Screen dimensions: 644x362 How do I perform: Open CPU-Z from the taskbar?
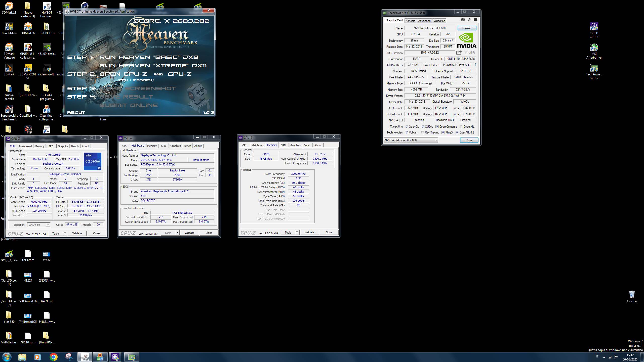115,357
